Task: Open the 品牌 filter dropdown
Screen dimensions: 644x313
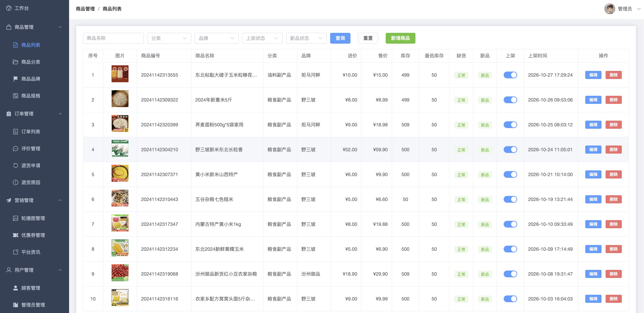Action: pos(217,38)
